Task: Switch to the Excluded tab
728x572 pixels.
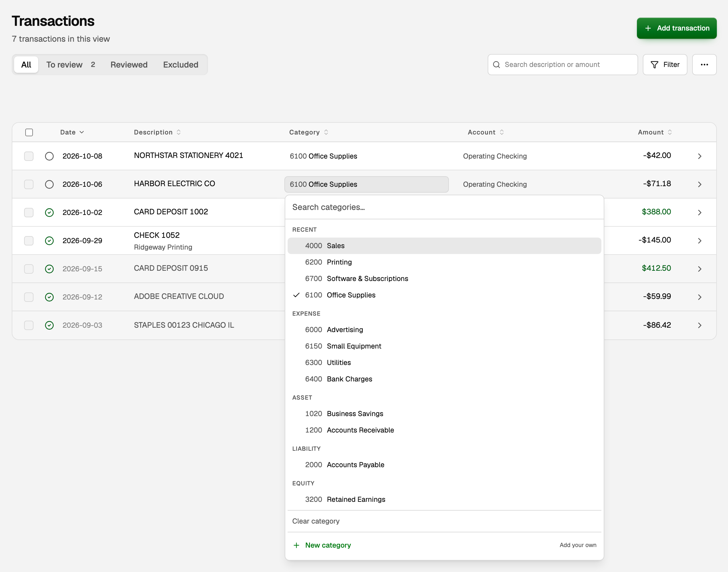Action: pyautogui.click(x=181, y=65)
